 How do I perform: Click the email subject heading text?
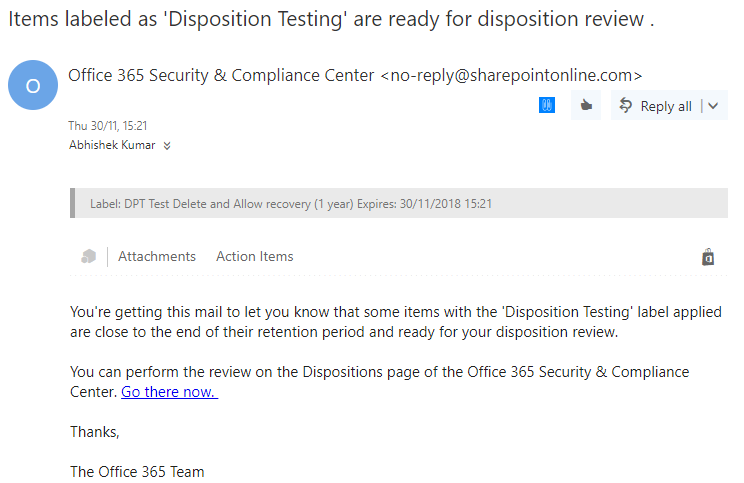tap(331, 19)
